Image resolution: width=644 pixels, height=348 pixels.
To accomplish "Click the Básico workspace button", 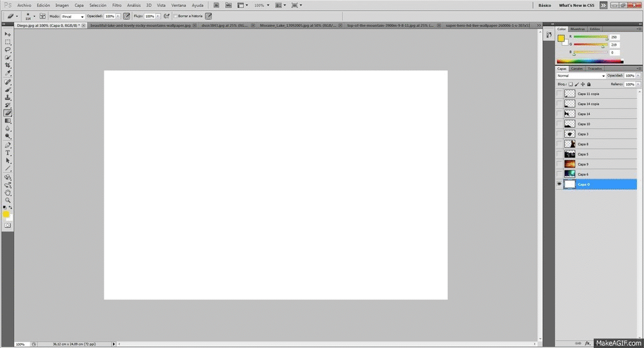I will (545, 5).
